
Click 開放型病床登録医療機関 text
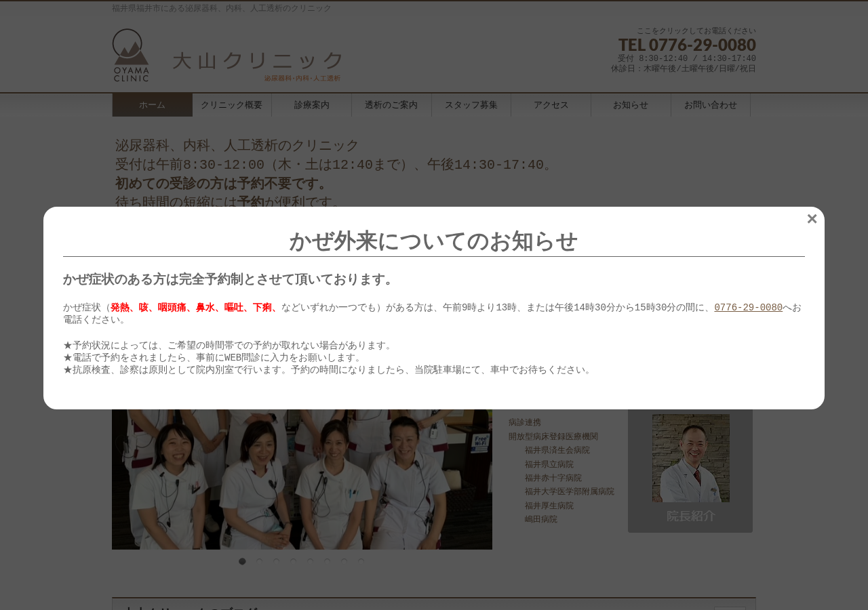[x=553, y=436]
